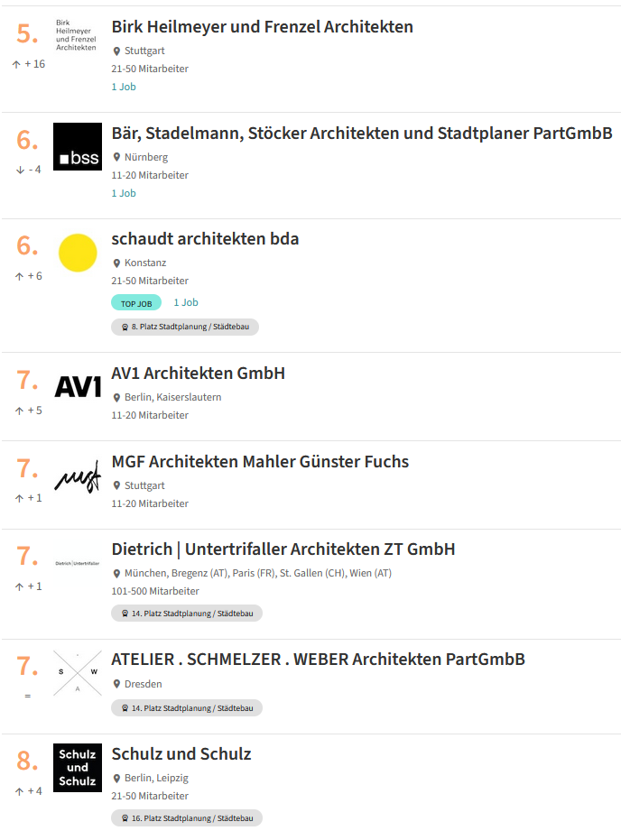Click the Dietrich Untertrifaller small logo
Viewport: 621px width, 840px height.
[x=78, y=564]
